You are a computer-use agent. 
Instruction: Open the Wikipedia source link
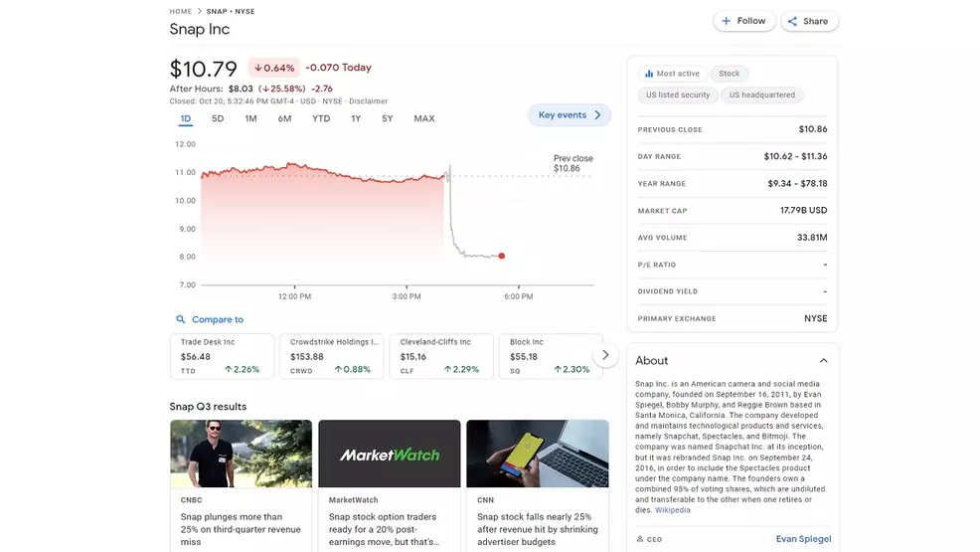tap(672, 510)
